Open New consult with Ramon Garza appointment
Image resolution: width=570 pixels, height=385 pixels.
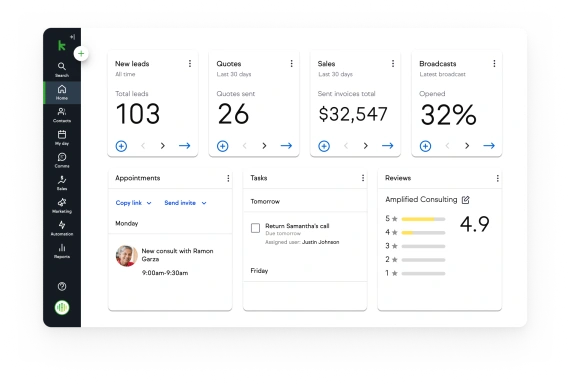177,255
